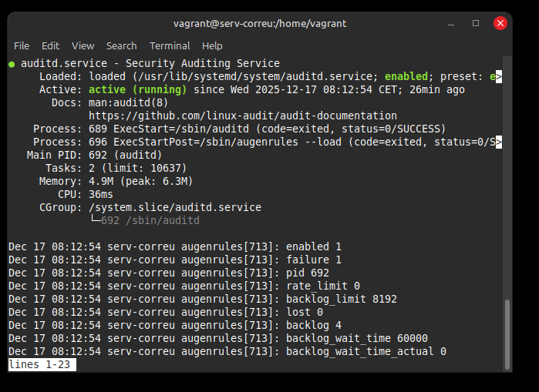
Task: Click the green dot before auditd.service
Action: pos(12,63)
